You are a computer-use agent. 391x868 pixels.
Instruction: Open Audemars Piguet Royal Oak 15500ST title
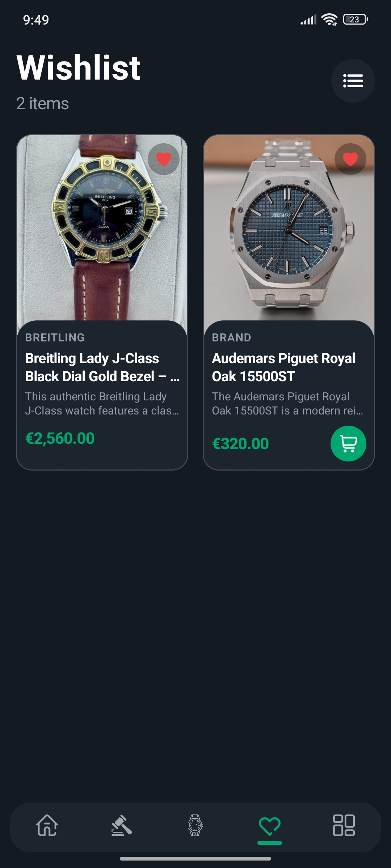(x=283, y=367)
